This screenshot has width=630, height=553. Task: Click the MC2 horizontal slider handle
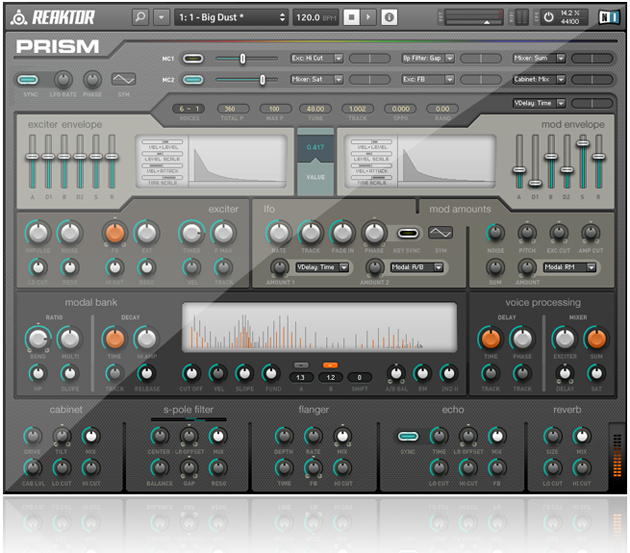tap(262, 80)
